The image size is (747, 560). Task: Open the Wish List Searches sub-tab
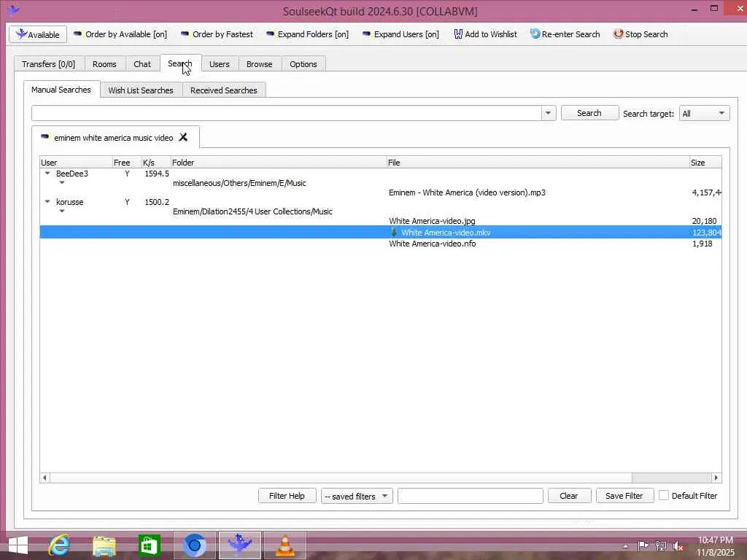tap(141, 90)
